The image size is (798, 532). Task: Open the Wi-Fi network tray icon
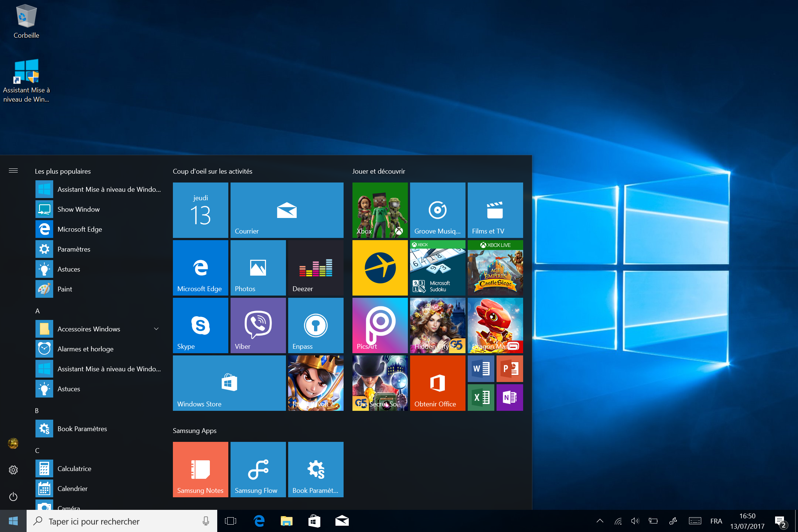point(618,521)
